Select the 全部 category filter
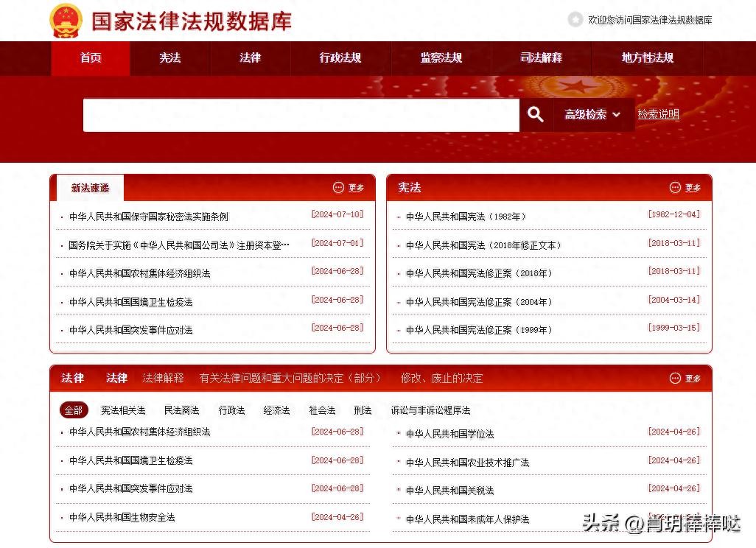This screenshot has height=548, width=756. click(x=74, y=410)
